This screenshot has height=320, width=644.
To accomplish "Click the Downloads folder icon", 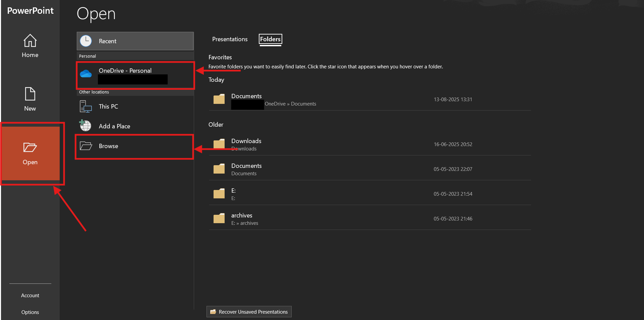I will (219, 144).
